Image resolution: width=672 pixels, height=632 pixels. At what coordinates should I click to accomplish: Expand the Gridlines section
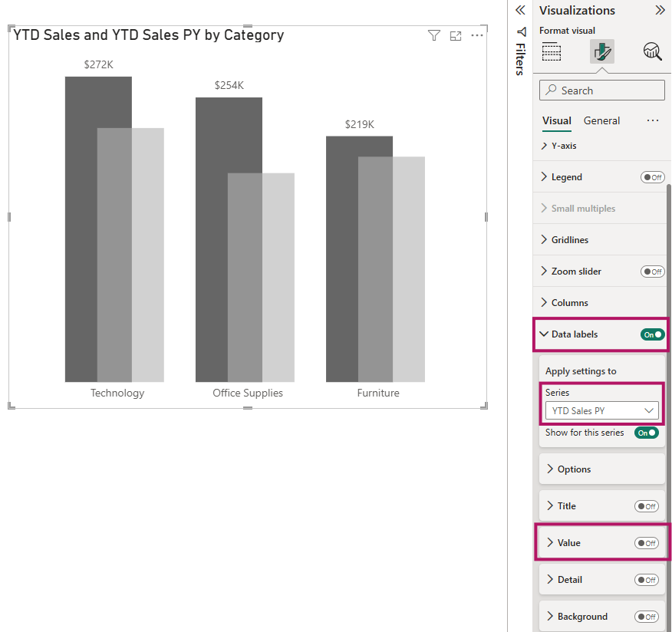pyautogui.click(x=568, y=240)
